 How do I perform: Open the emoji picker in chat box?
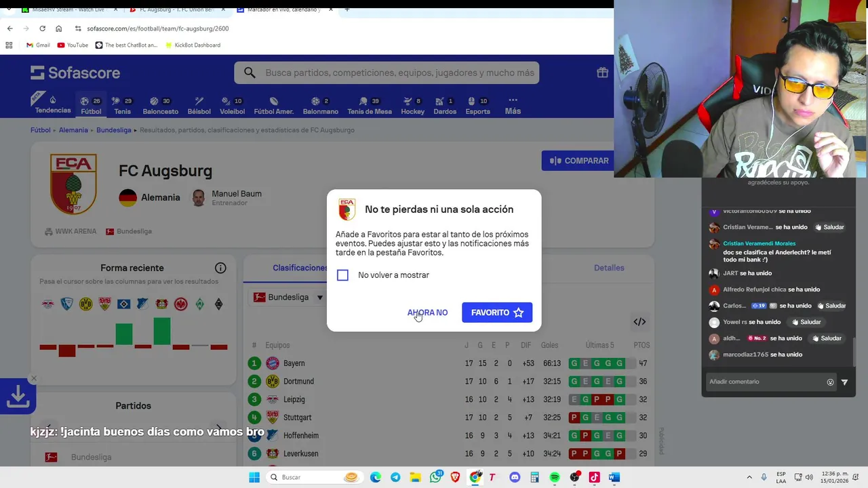(x=830, y=382)
